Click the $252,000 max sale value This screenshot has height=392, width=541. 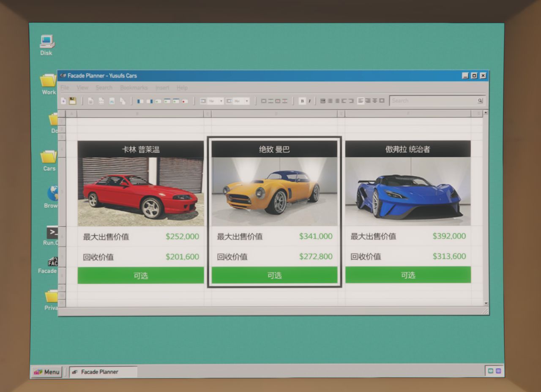pyautogui.click(x=182, y=237)
